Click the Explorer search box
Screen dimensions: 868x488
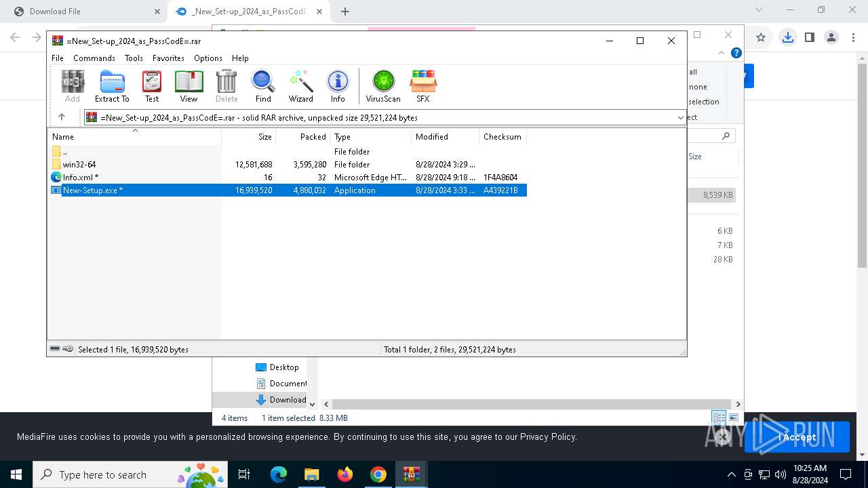point(712,136)
